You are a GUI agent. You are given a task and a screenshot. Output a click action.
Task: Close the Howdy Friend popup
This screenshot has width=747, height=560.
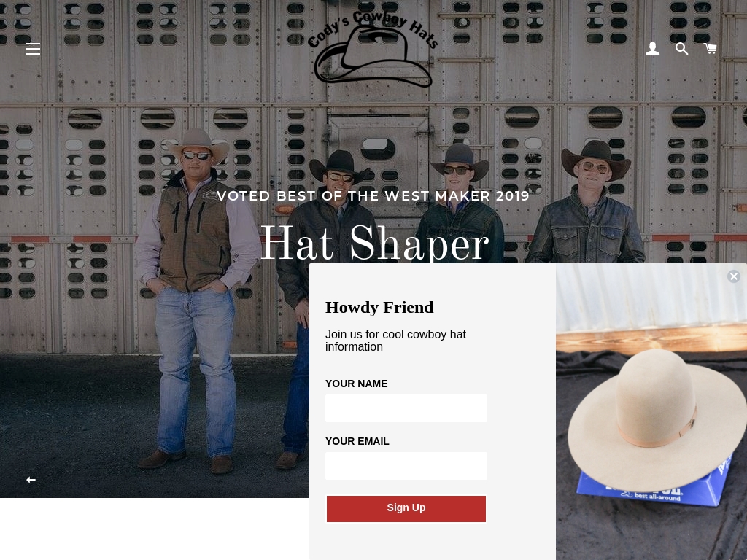(x=734, y=276)
